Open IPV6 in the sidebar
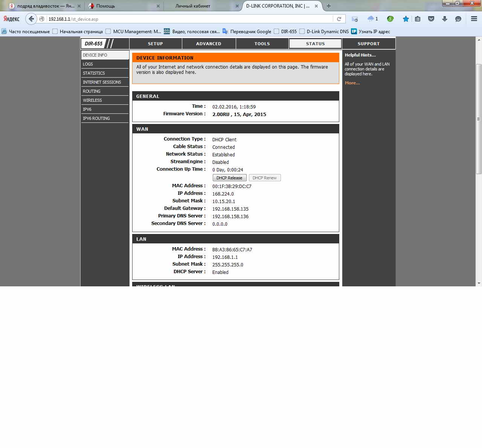Viewport: 482px width, 448px height. (x=105, y=109)
